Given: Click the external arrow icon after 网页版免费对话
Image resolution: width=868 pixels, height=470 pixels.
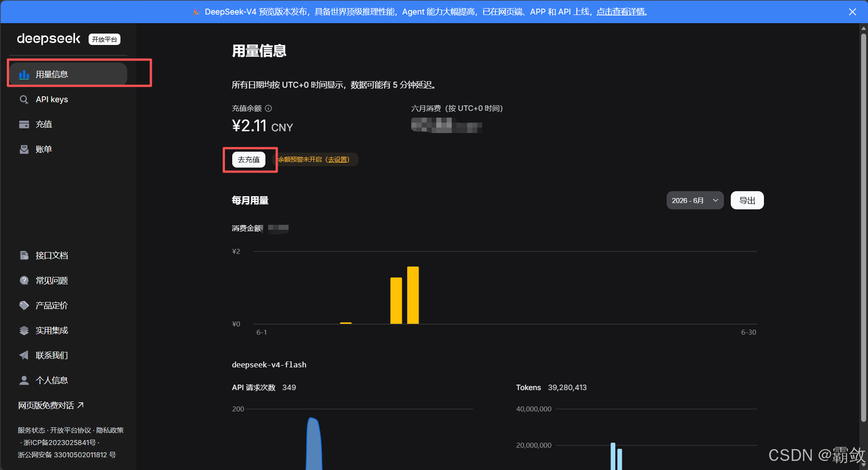Looking at the screenshot, I should tap(80, 405).
